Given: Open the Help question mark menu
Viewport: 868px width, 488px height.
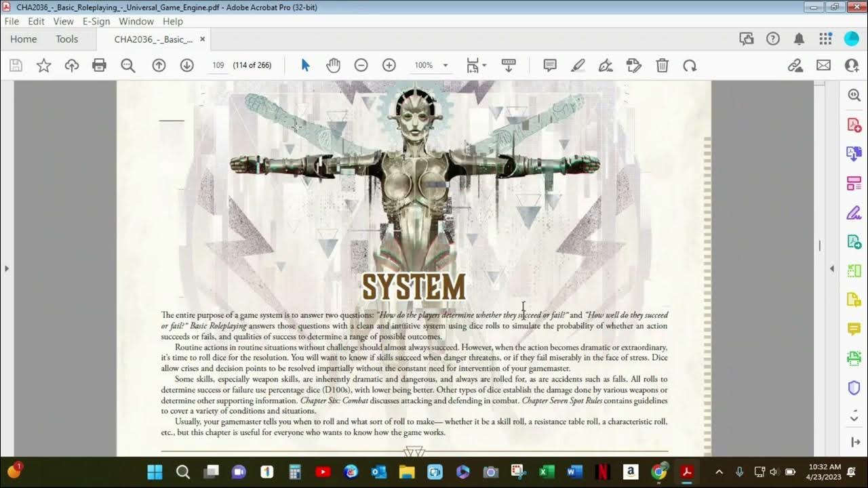Looking at the screenshot, I should coord(773,39).
